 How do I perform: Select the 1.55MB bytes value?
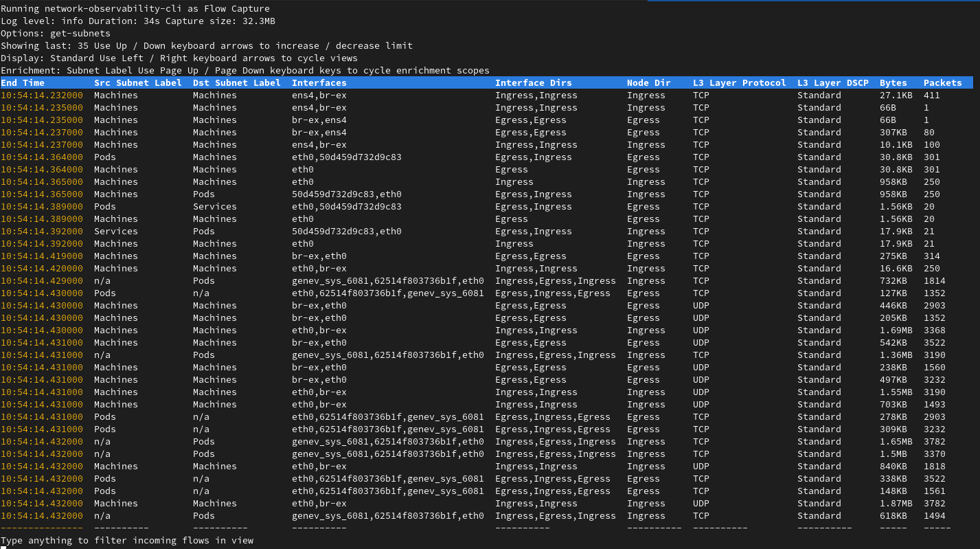coord(896,392)
